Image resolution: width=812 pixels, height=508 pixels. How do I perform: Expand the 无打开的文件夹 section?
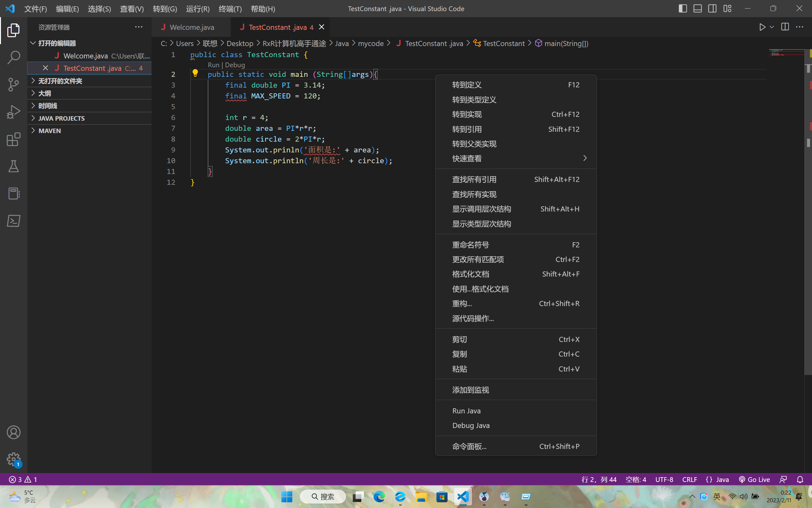click(x=89, y=81)
